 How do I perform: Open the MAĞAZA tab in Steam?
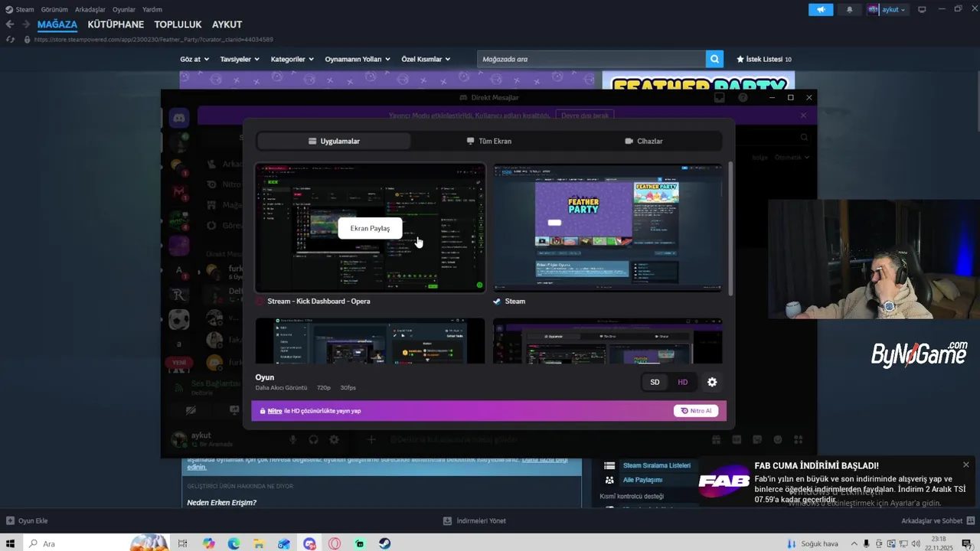coord(57,24)
